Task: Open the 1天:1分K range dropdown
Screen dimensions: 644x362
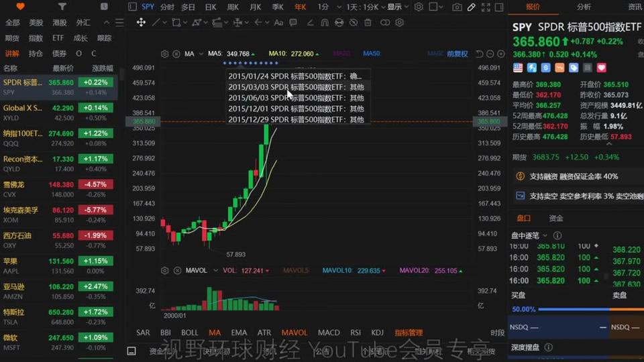Action: point(366,7)
